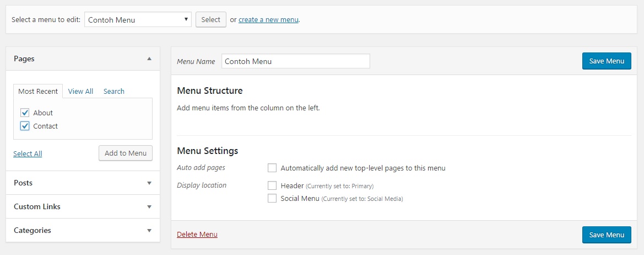
Task: Uncheck the Contact page checkbox
Action: tap(25, 126)
